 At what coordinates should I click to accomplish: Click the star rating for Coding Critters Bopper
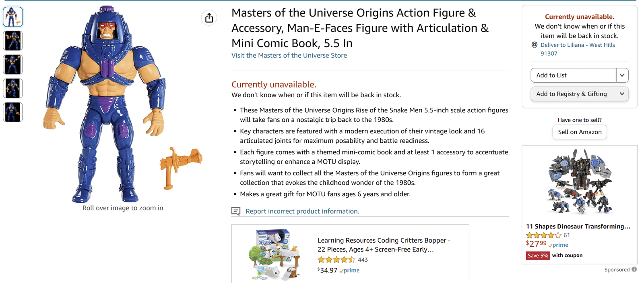point(336,260)
